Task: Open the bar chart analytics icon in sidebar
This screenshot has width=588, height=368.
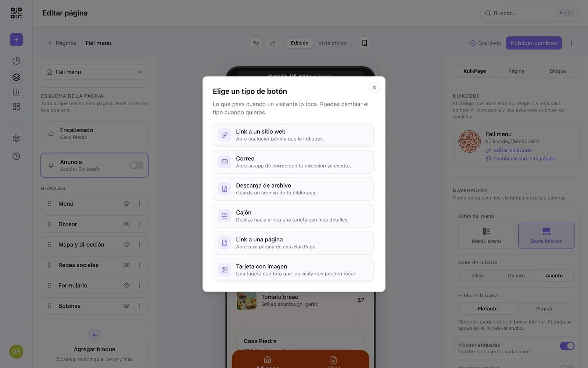Action: click(16, 92)
